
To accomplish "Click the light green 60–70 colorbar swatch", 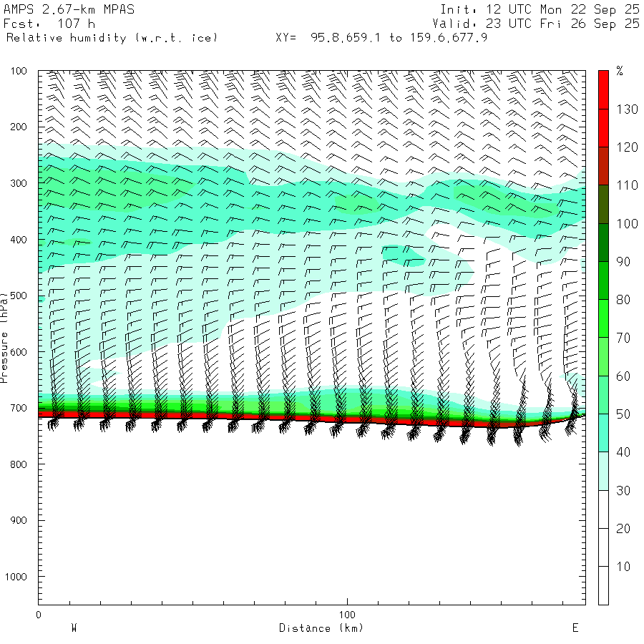I will click(603, 357).
